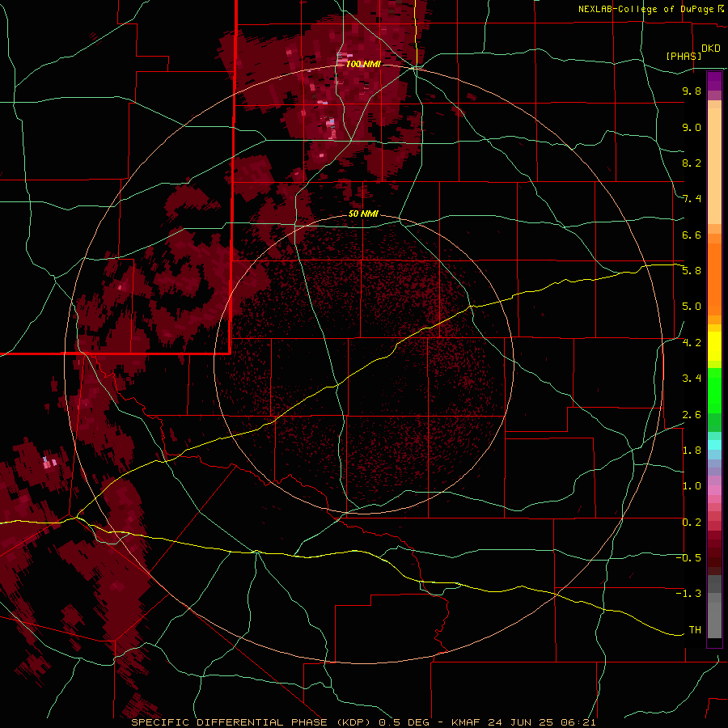Click the 8.2 value on the legend
The image size is (728, 728).
point(692,163)
